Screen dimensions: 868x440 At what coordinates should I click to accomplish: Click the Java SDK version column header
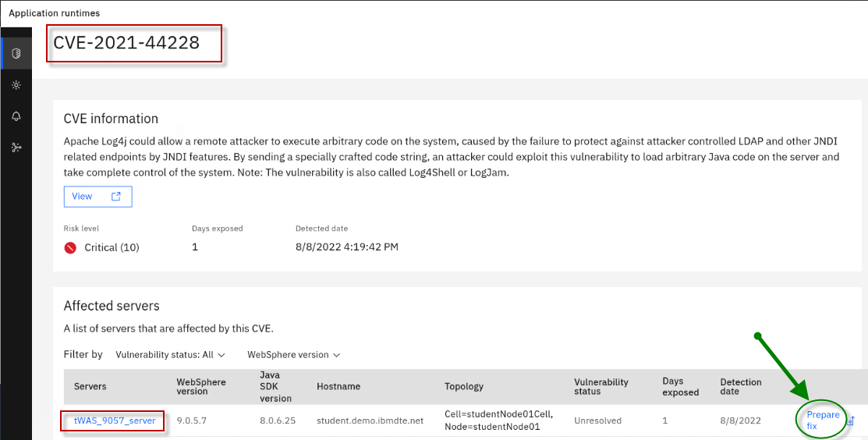(275, 386)
